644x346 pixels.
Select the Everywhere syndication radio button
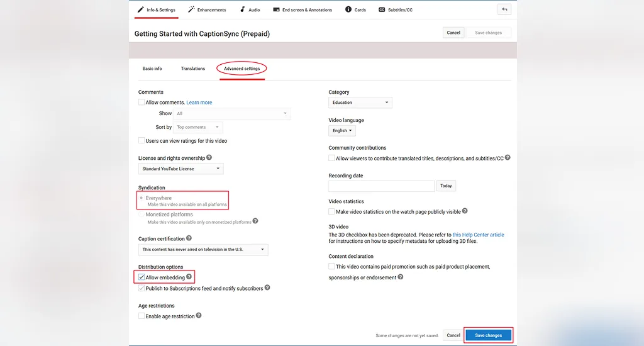tap(142, 198)
